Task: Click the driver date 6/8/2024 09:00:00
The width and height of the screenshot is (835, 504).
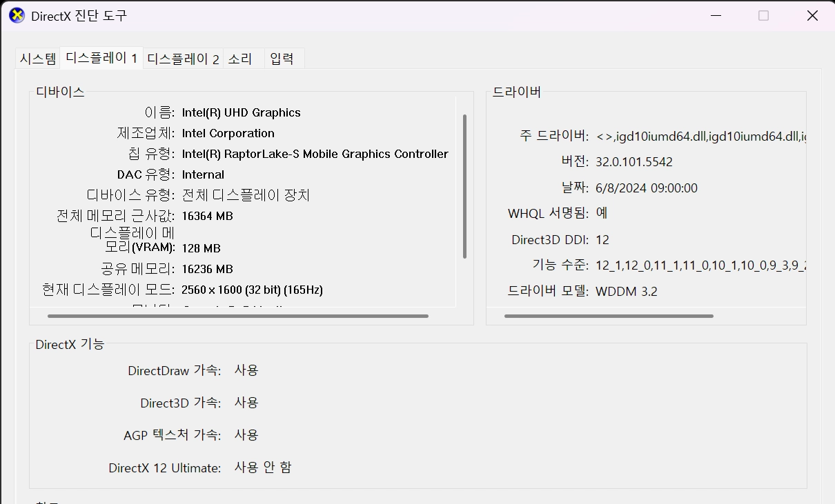Action: pos(647,188)
